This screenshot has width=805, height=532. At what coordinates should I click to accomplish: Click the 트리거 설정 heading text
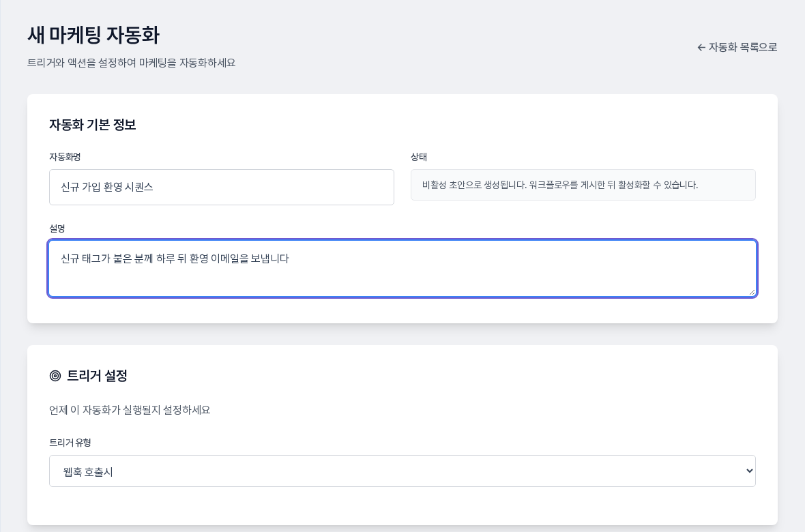[x=97, y=376]
